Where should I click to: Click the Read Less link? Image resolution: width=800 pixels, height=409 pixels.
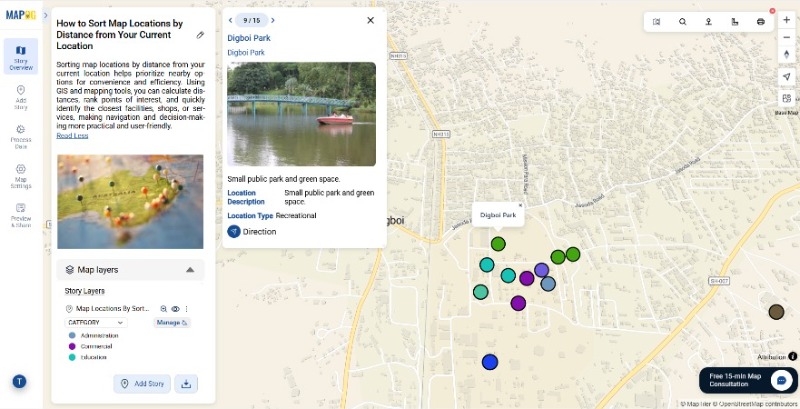click(72, 135)
